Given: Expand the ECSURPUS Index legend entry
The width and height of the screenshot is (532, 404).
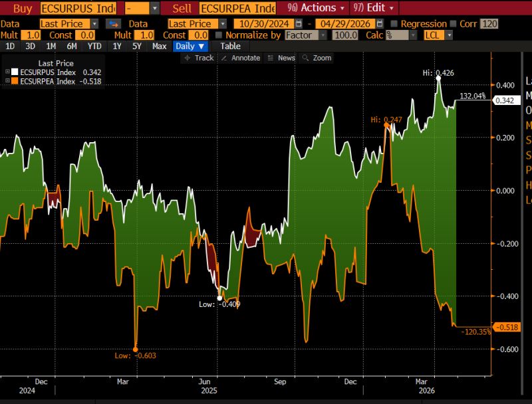Looking at the screenshot, I should tap(7, 72).
